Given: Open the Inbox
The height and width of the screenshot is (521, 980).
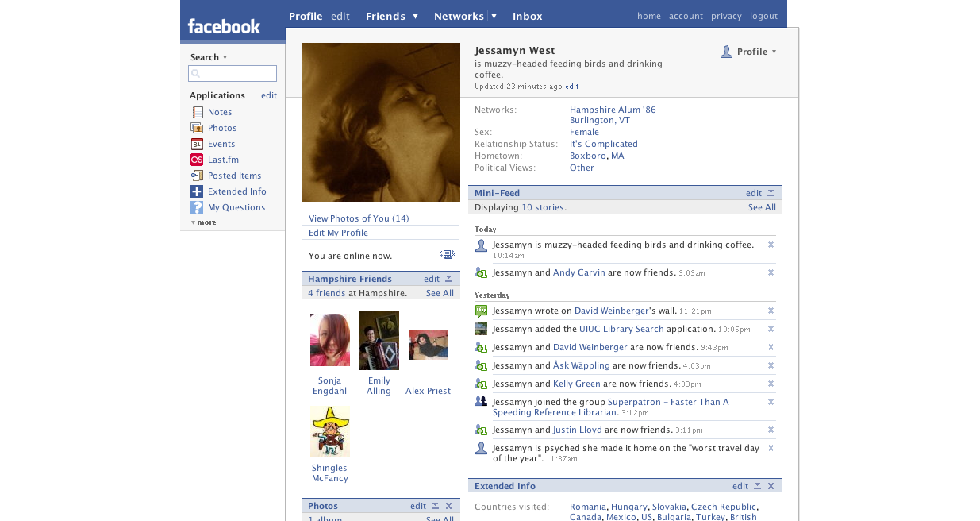Looking at the screenshot, I should [x=528, y=16].
